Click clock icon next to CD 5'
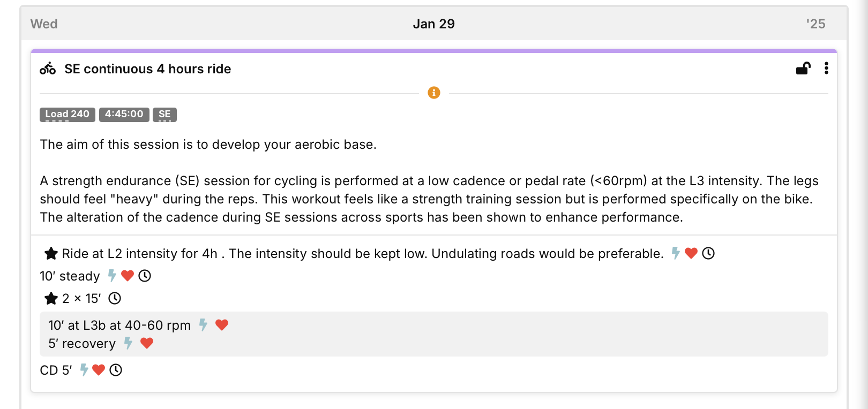This screenshot has height=409, width=868. pos(116,370)
